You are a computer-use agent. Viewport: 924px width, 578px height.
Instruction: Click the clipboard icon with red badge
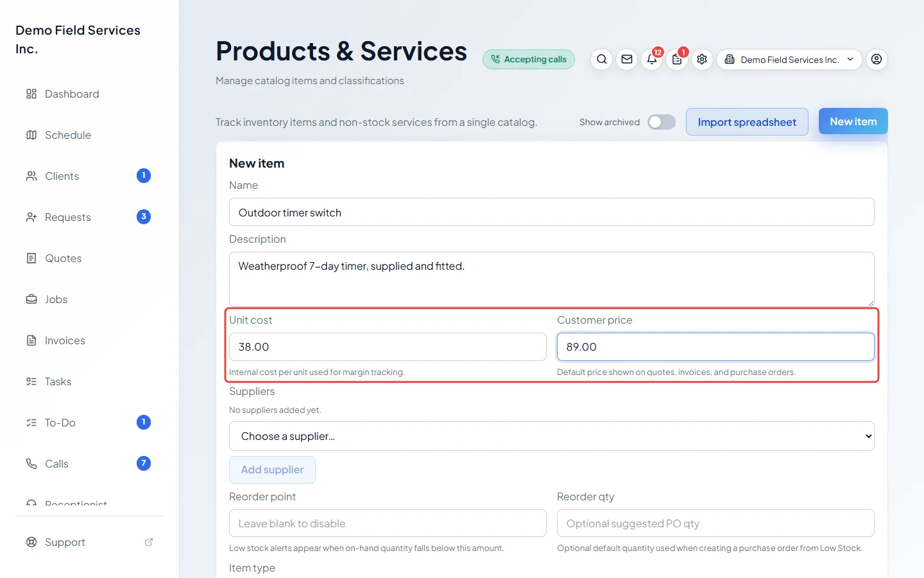point(677,60)
